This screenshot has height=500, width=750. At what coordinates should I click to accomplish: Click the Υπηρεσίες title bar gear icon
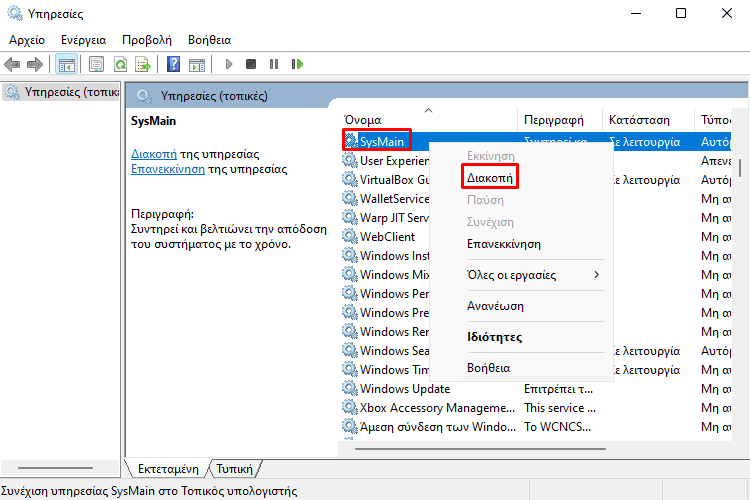[x=14, y=13]
